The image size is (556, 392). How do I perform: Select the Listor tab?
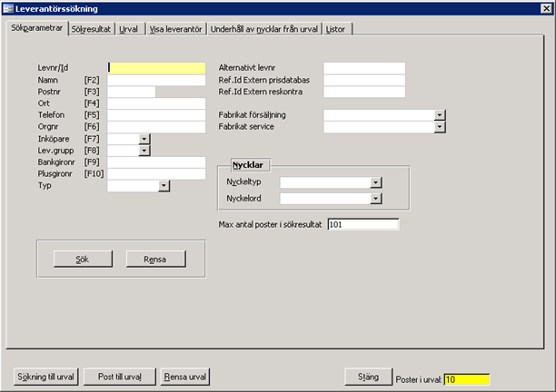pos(338,29)
